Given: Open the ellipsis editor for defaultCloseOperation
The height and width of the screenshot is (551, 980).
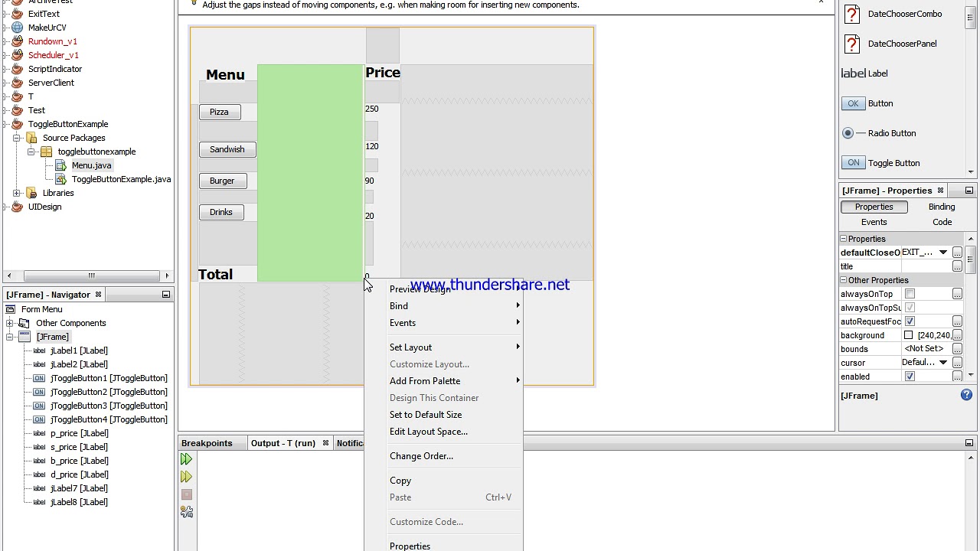Looking at the screenshot, I should pyautogui.click(x=957, y=253).
